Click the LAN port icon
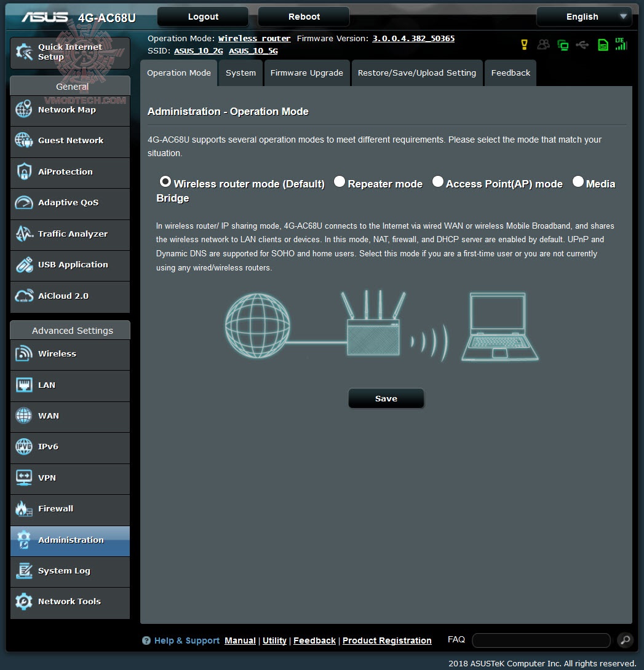Viewport: 644px width, 670px height. pos(24,385)
